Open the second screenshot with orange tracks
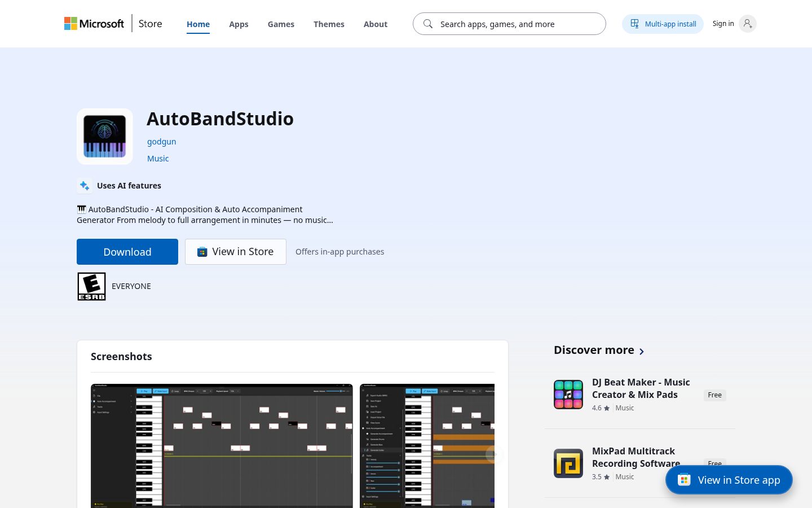Viewport: 812px width, 508px height. point(427,446)
